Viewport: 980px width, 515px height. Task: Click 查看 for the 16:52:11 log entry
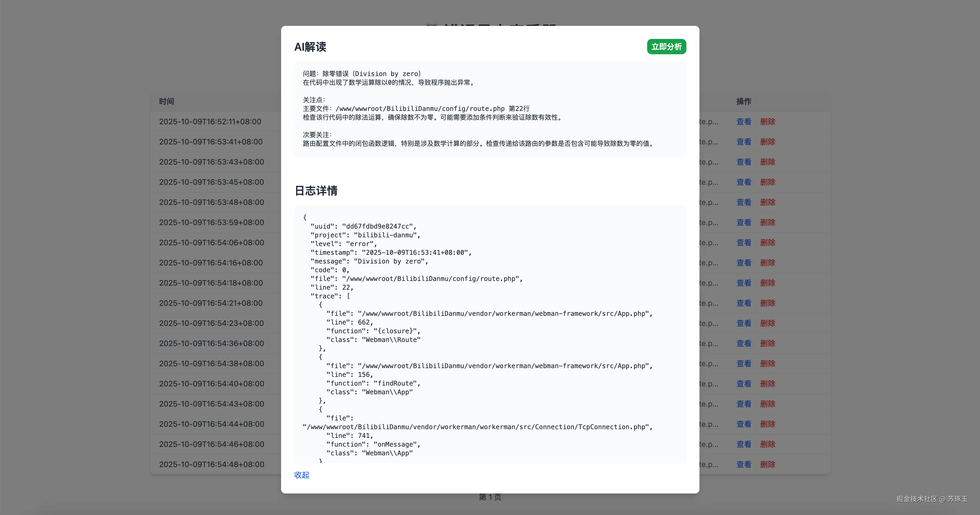pyautogui.click(x=743, y=122)
